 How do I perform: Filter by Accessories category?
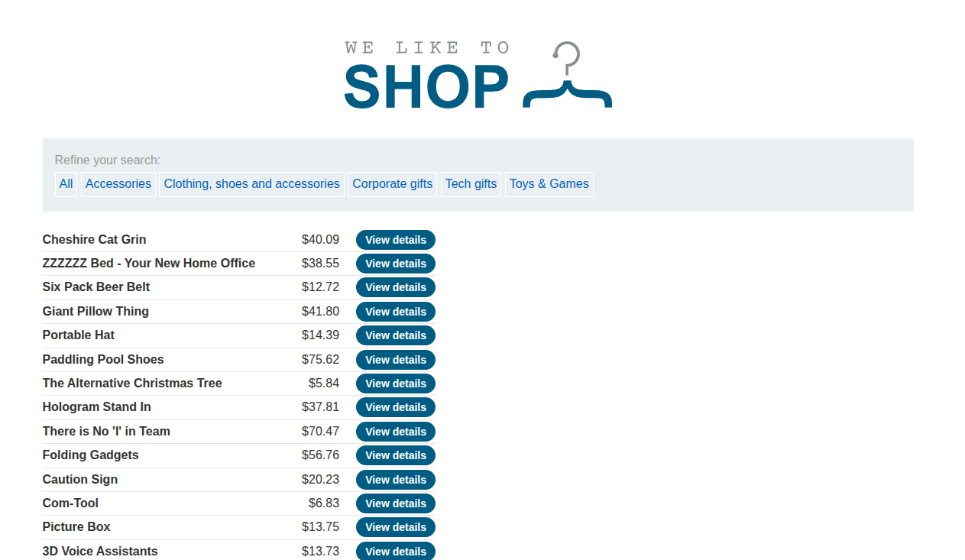point(118,184)
